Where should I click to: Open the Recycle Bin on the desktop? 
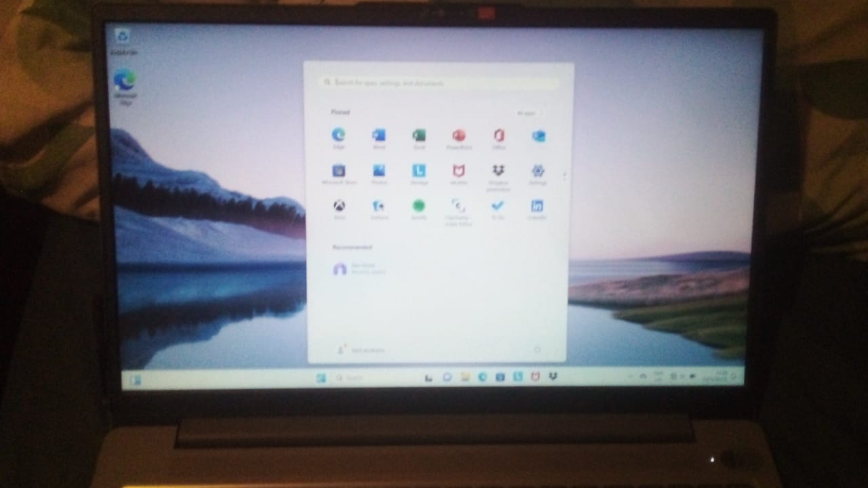click(x=123, y=39)
